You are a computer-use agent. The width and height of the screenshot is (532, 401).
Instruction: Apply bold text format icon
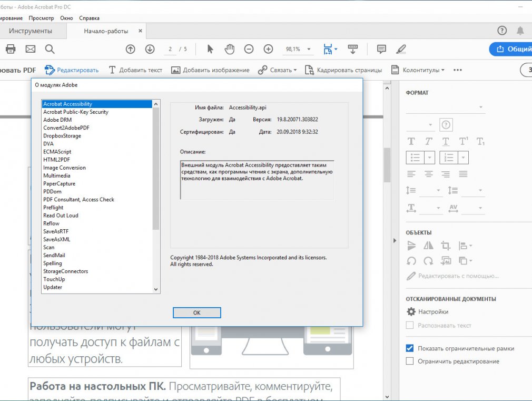point(411,141)
